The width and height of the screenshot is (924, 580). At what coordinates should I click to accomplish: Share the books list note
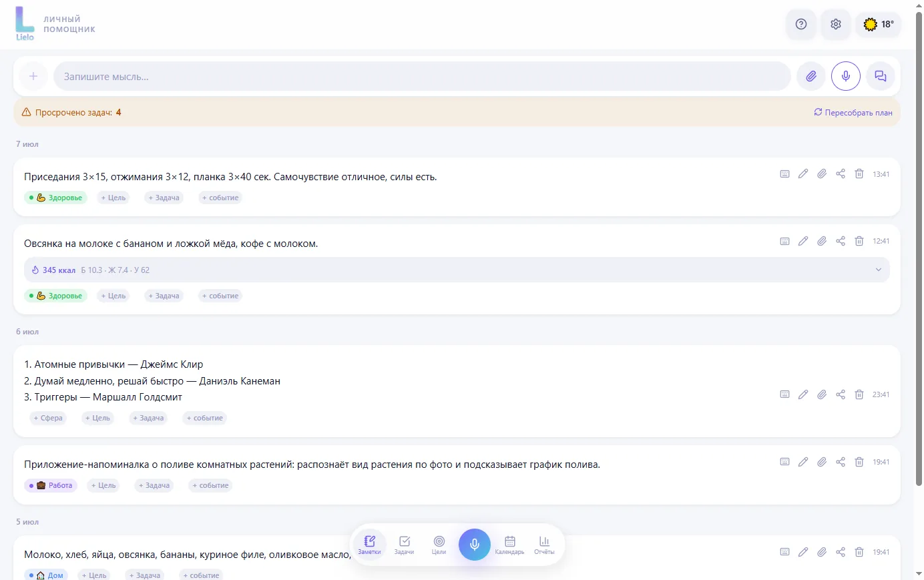coord(841,394)
